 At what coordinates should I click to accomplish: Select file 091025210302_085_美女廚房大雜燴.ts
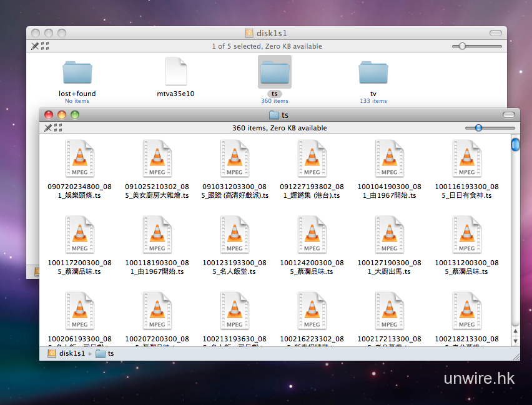pos(157,159)
